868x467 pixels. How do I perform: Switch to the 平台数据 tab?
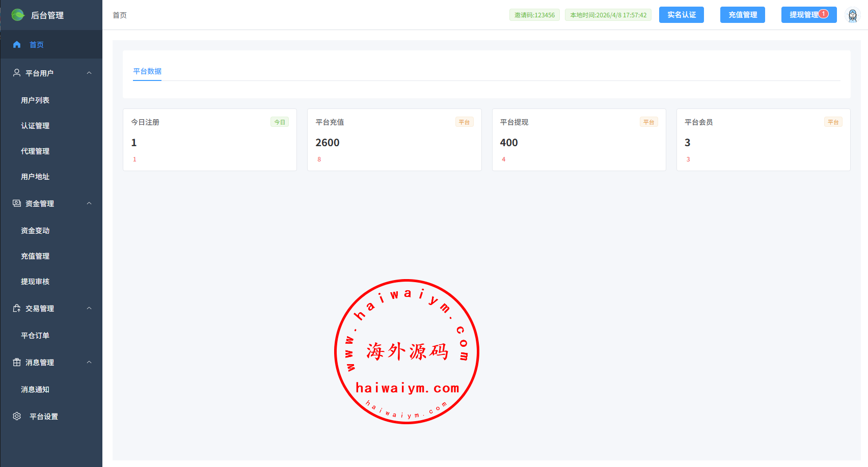point(147,71)
